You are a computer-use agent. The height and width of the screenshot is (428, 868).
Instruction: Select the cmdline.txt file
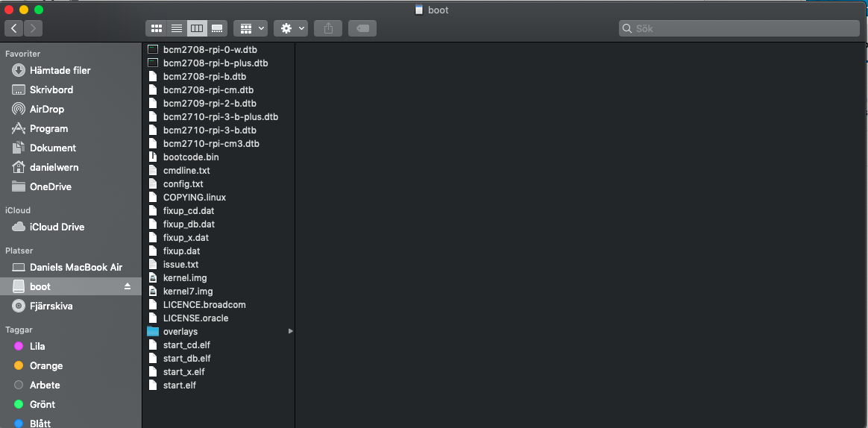(x=186, y=171)
